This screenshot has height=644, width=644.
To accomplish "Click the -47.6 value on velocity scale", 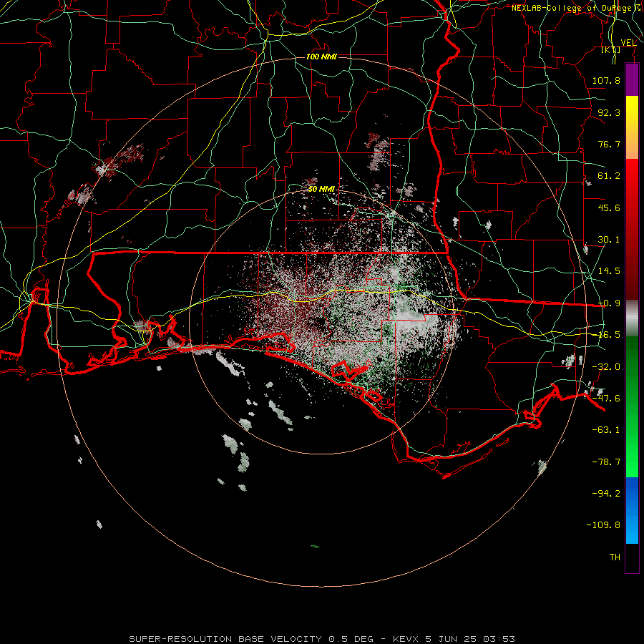I will click(x=606, y=399).
